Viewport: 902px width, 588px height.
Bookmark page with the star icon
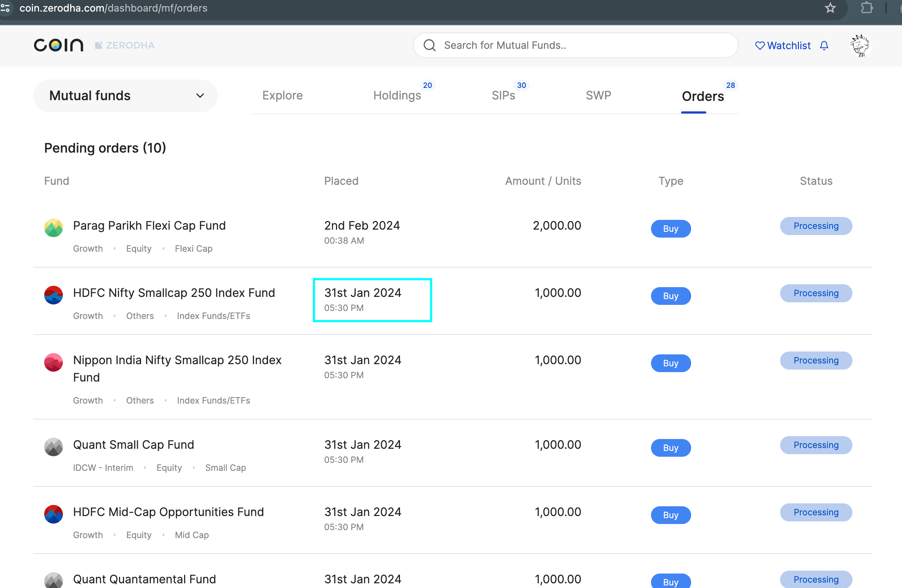coord(830,8)
